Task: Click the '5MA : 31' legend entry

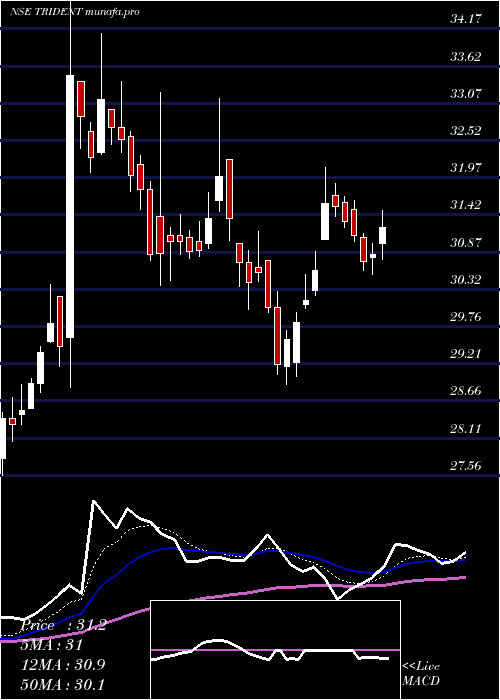Action: (52, 645)
